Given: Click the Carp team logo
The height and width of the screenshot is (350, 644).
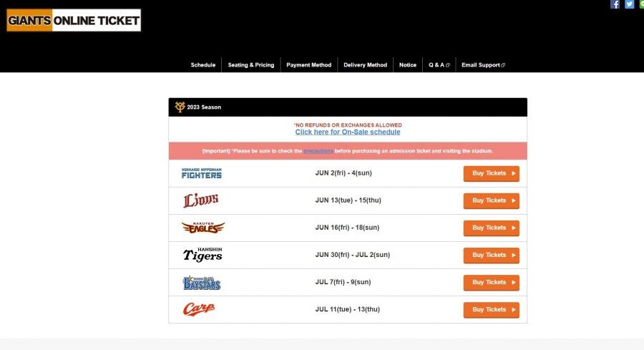Looking at the screenshot, I should [199, 309].
